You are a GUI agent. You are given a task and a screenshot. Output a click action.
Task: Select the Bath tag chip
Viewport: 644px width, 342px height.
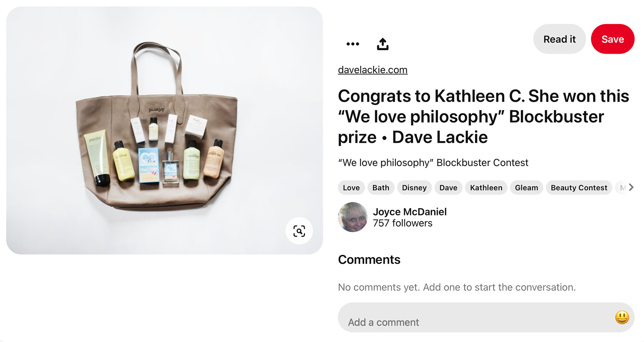coord(380,188)
